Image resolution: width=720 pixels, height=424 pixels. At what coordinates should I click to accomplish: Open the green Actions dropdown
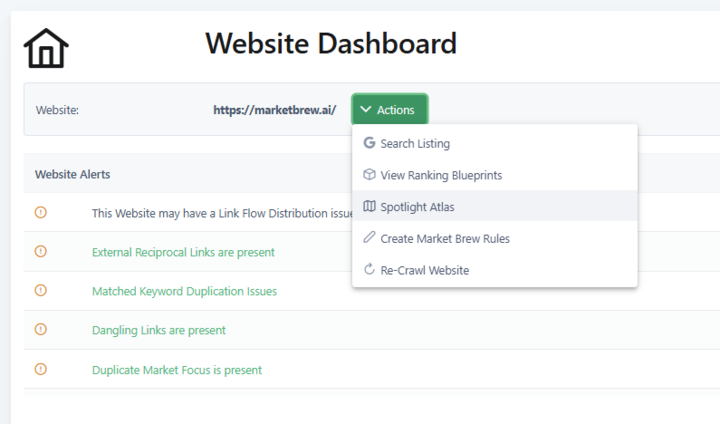390,109
